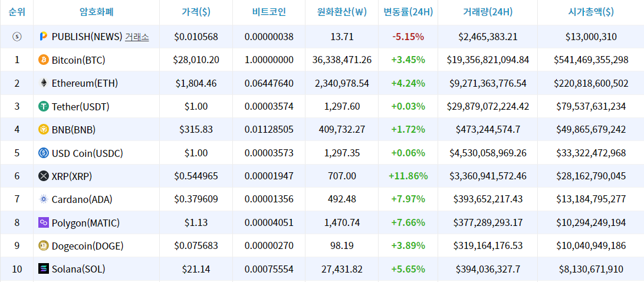
Task: Select BNB price $315.83
Action: click(x=196, y=129)
